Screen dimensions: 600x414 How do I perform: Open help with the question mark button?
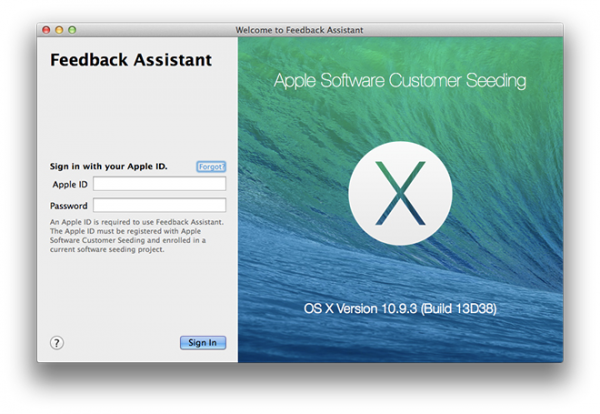57,343
